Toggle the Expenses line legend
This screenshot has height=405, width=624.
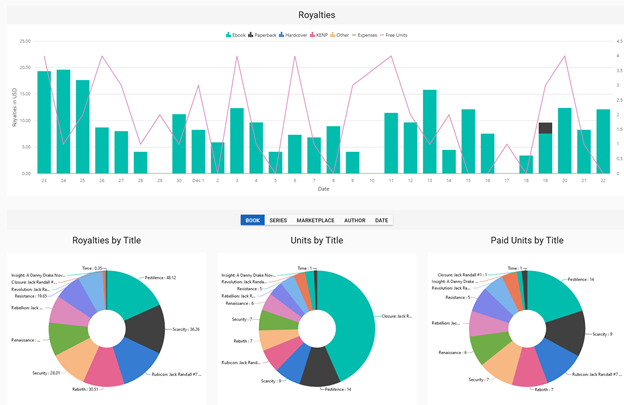coord(364,35)
